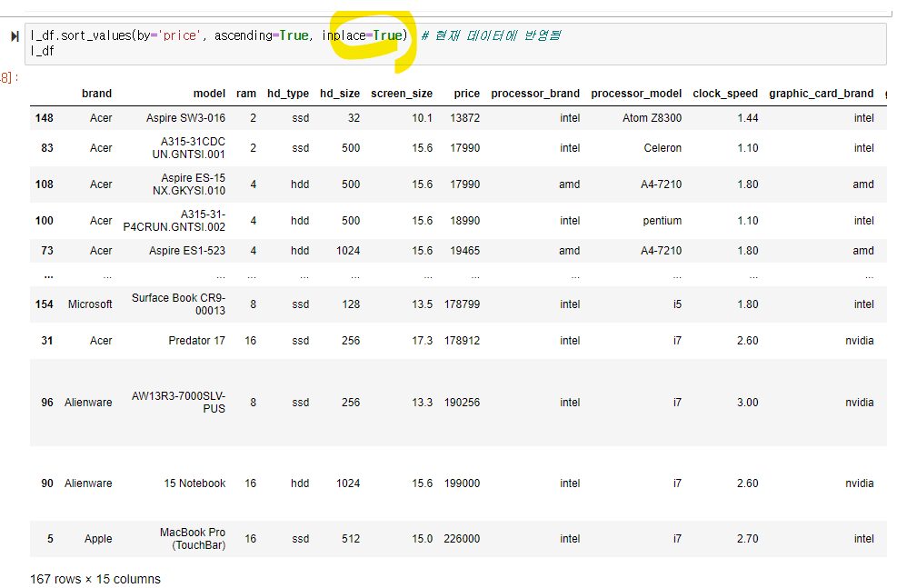This screenshot has height=588, width=897.
Task: Click the hd_size value 128
Action: 351,304
